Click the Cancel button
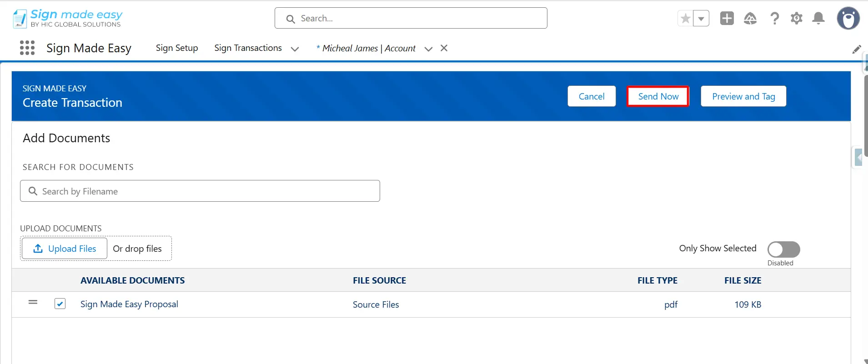 (x=592, y=96)
